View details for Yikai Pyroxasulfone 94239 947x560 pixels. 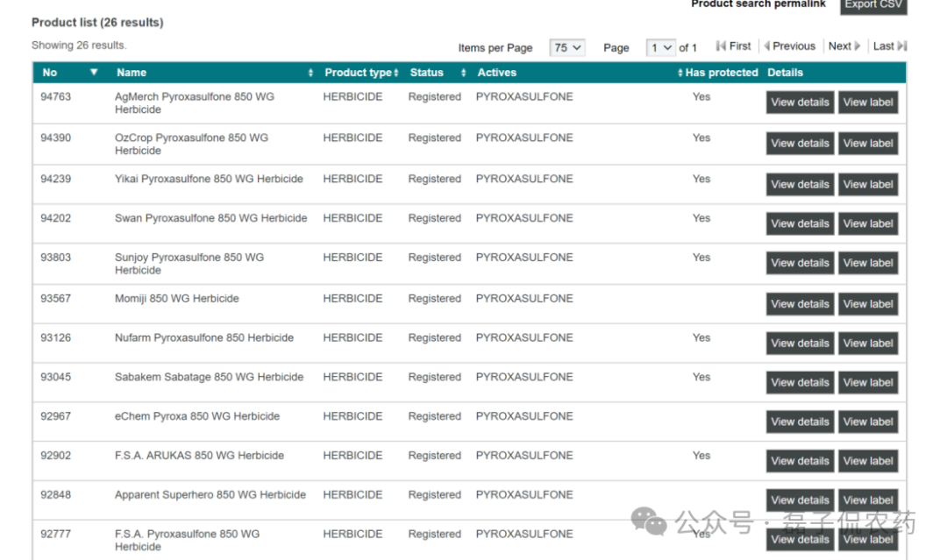click(x=801, y=184)
